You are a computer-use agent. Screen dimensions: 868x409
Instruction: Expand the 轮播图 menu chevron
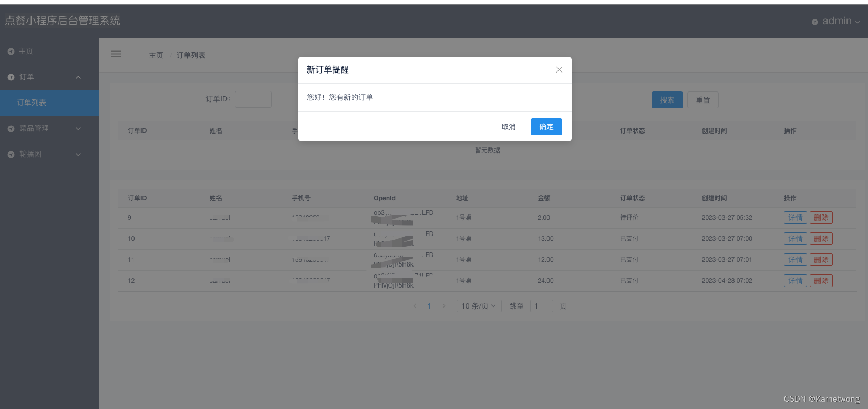(x=78, y=155)
